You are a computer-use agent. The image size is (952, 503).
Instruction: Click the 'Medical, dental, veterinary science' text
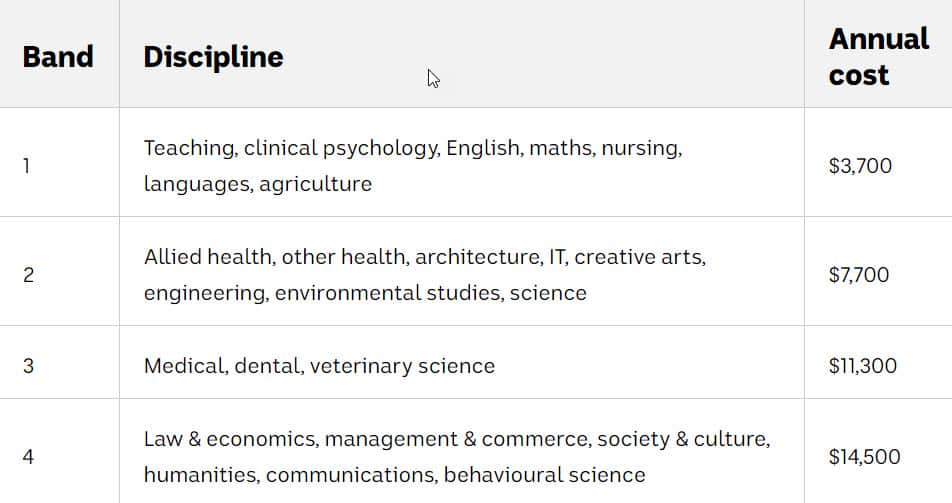(x=319, y=365)
